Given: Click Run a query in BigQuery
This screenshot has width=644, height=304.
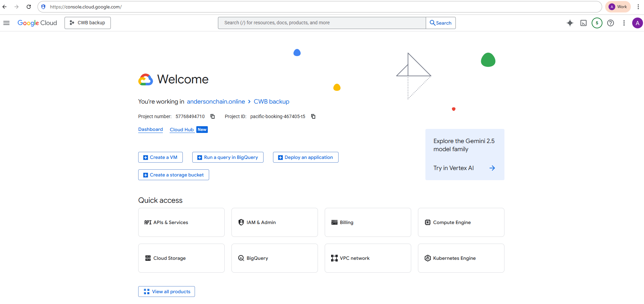Looking at the screenshot, I should [228, 157].
